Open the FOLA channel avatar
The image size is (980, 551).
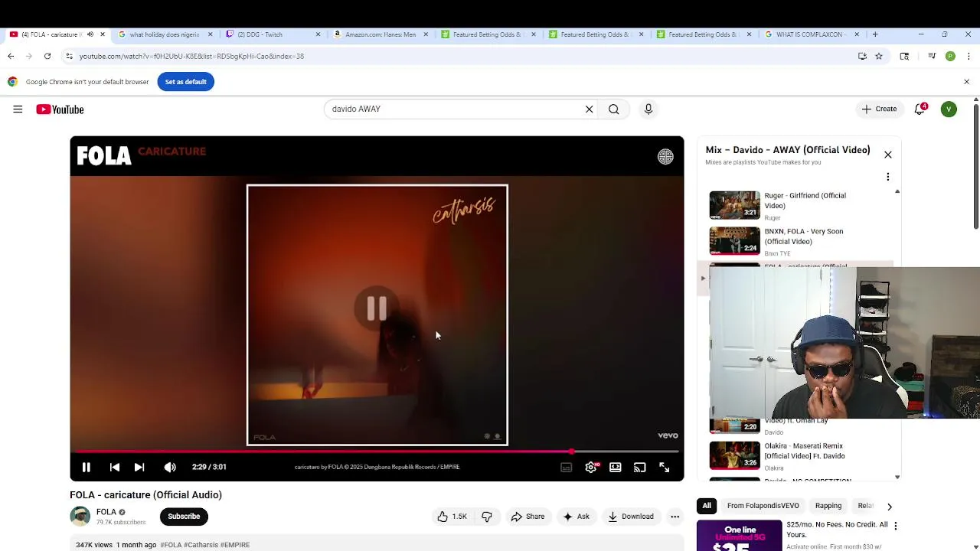[x=80, y=516]
